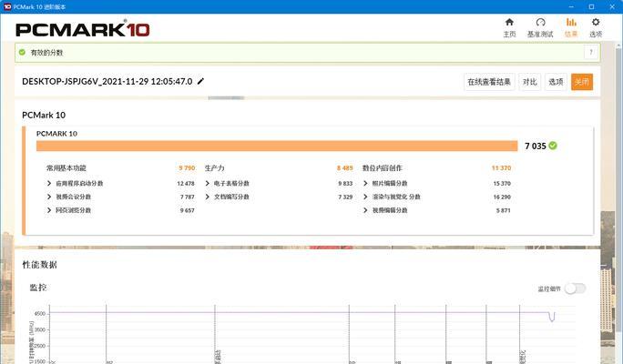Click the horizontal tab indicator under result name
This screenshot has width=623, height=364.
point(226,97)
